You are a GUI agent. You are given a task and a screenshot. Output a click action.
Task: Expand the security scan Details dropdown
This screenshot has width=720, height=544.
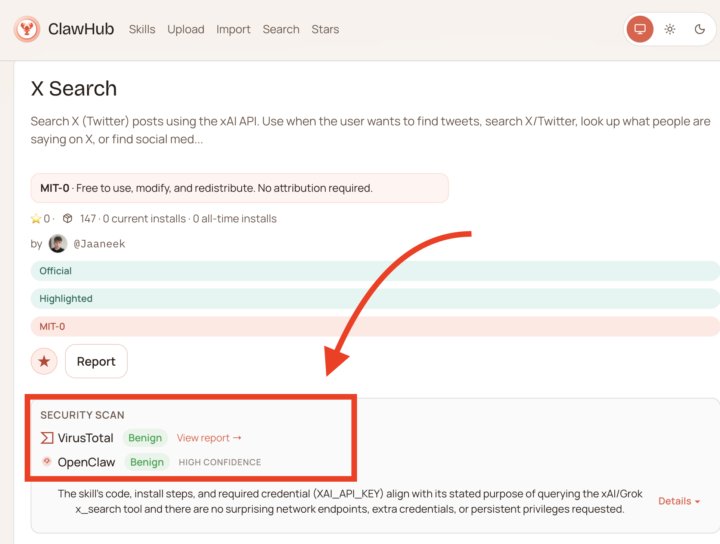tap(679, 501)
